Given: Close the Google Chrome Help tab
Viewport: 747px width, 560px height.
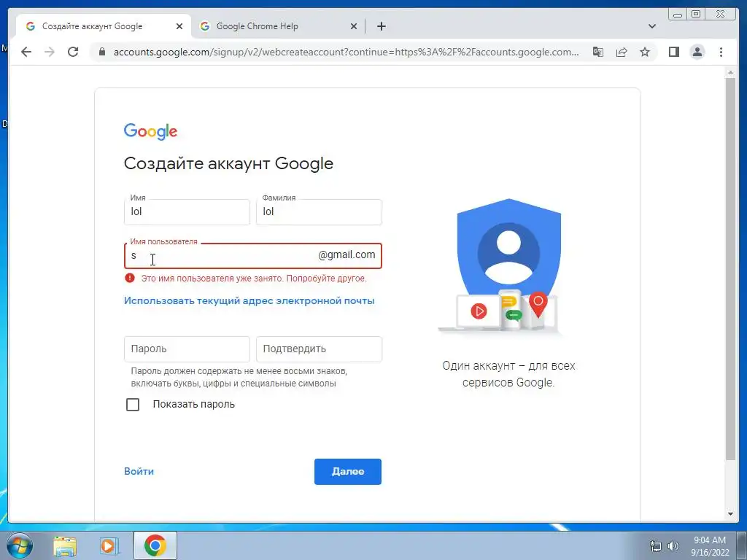Looking at the screenshot, I should click(354, 26).
